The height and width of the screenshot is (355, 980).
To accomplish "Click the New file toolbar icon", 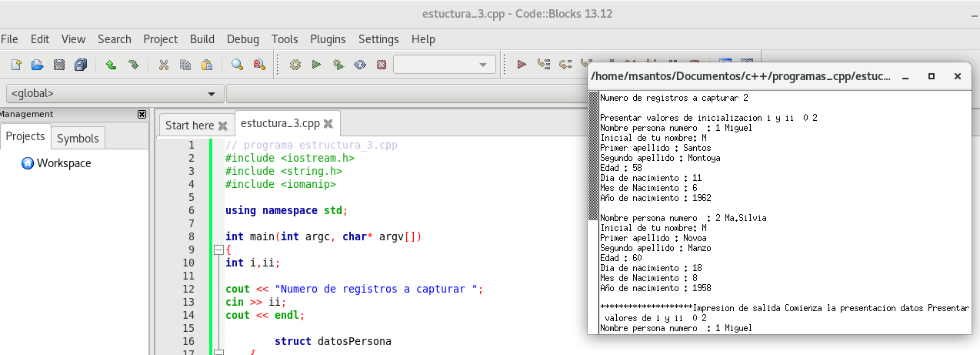I will click(15, 65).
